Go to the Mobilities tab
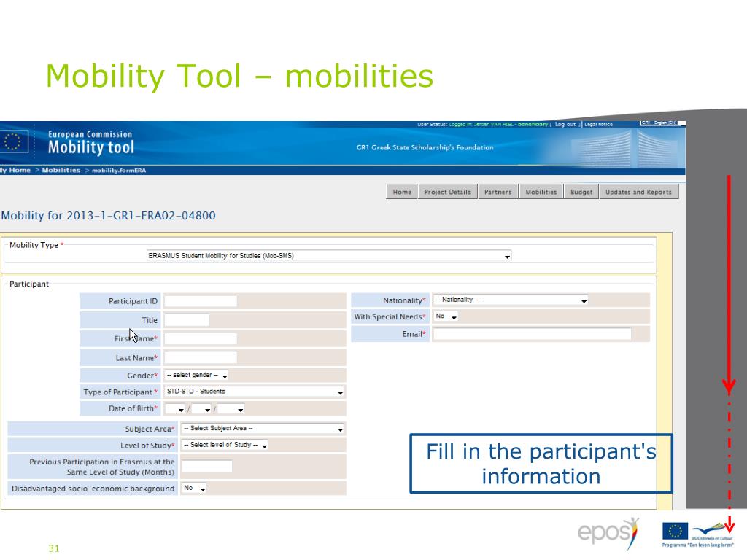This screenshot has height=560, width=747. [x=541, y=192]
